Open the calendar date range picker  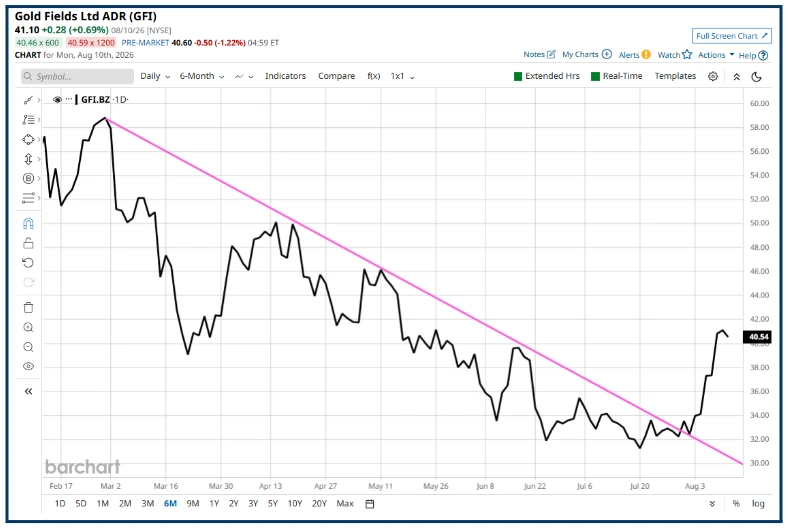click(x=369, y=504)
